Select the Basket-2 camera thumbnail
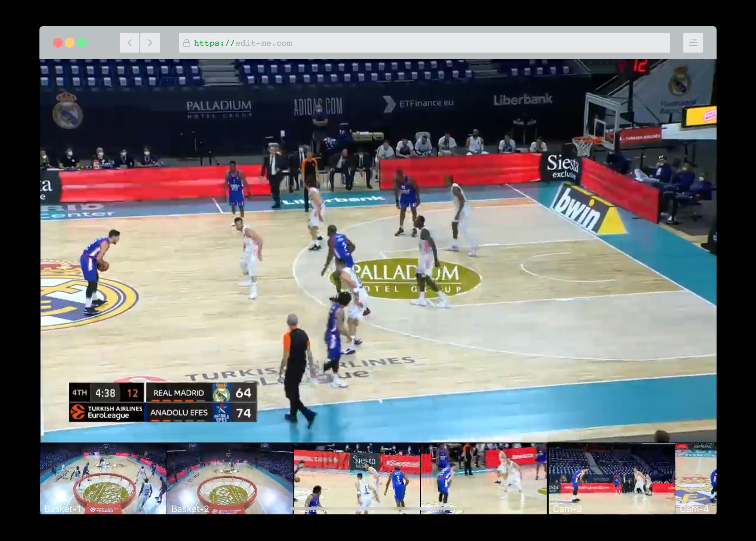The width and height of the screenshot is (756, 541). [x=230, y=479]
